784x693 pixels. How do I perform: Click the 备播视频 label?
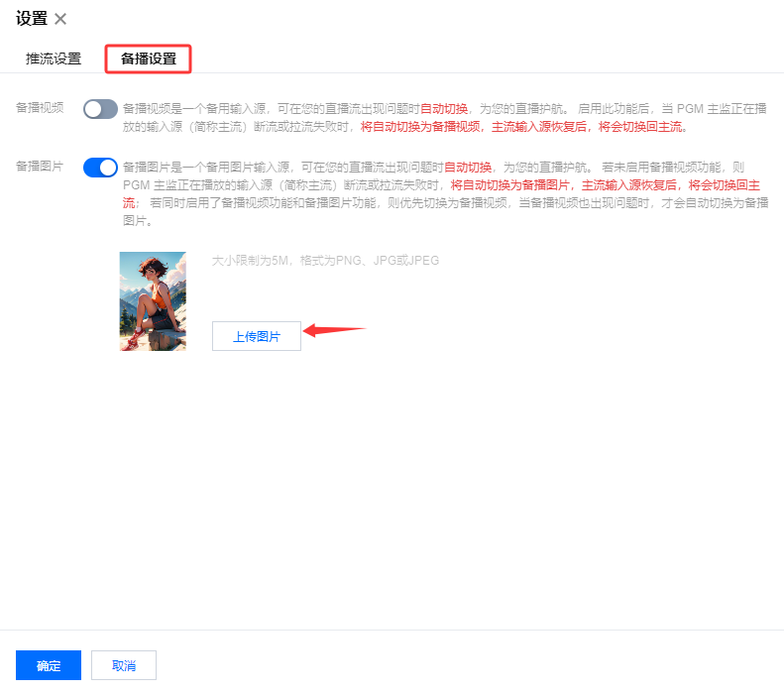coord(40,107)
